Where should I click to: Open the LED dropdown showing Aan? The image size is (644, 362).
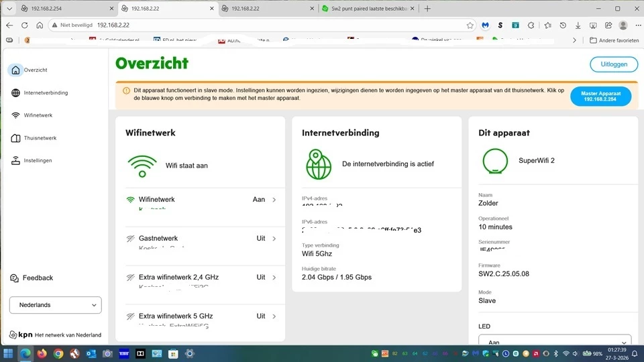[x=555, y=341]
